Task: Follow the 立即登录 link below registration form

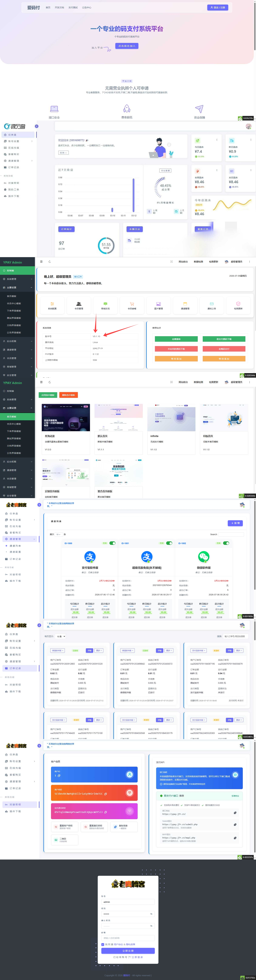Action: click(x=137, y=957)
